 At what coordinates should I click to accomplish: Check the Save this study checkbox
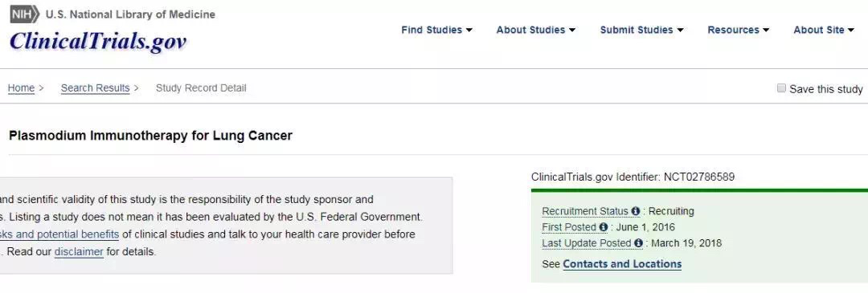pyautogui.click(x=781, y=88)
